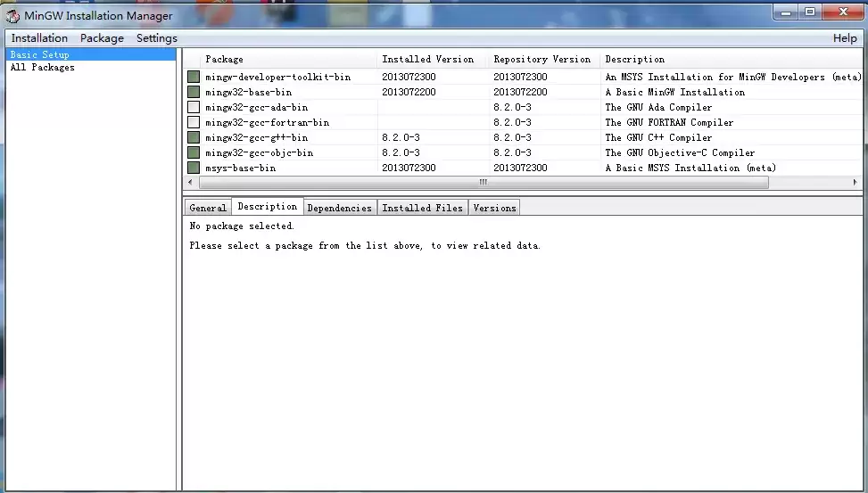Click installed version 2013072200 for mingw32-base-bin
Screen dimensions: 868x493
(409, 92)
